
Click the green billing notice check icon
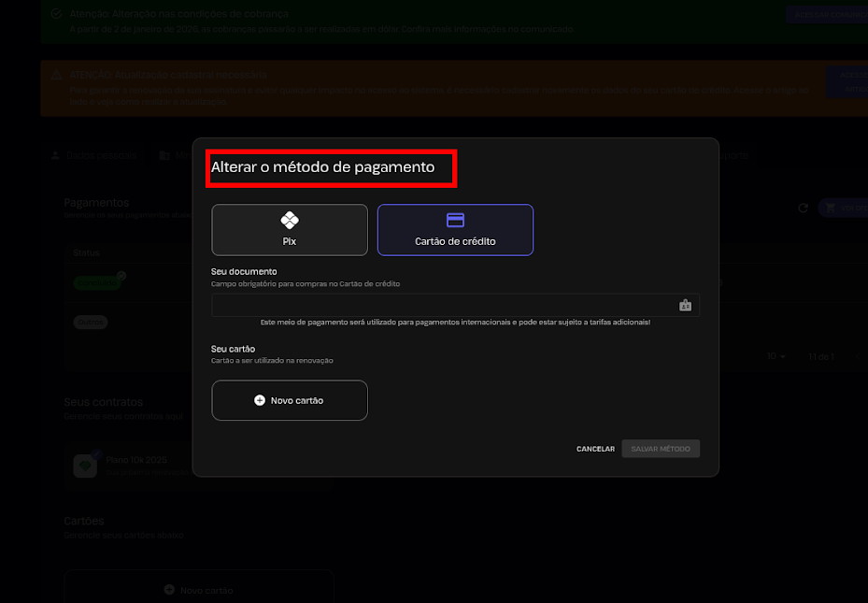pyautogui.click(x=57, y=15)
